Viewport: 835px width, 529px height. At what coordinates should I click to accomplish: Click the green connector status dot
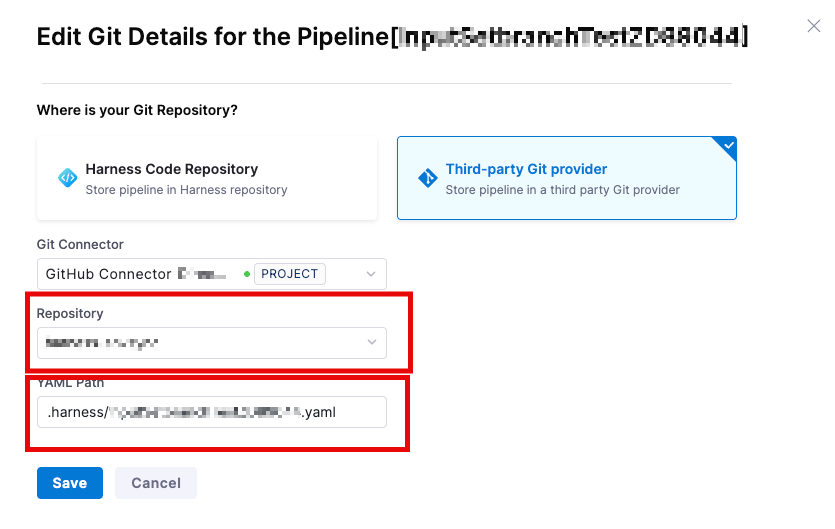(x=246, y=274)
